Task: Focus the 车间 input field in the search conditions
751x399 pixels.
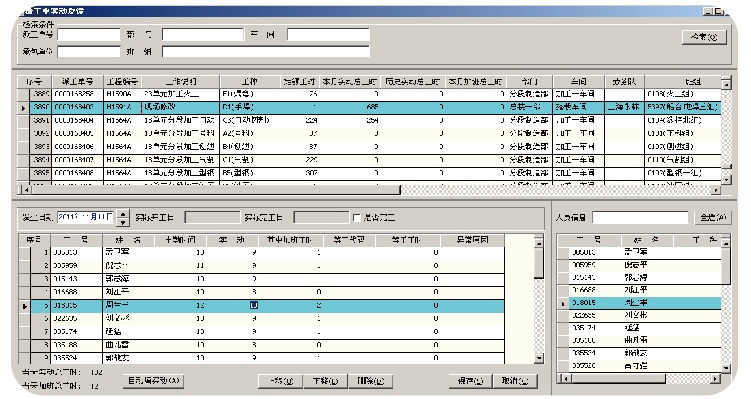Action: 328,34
